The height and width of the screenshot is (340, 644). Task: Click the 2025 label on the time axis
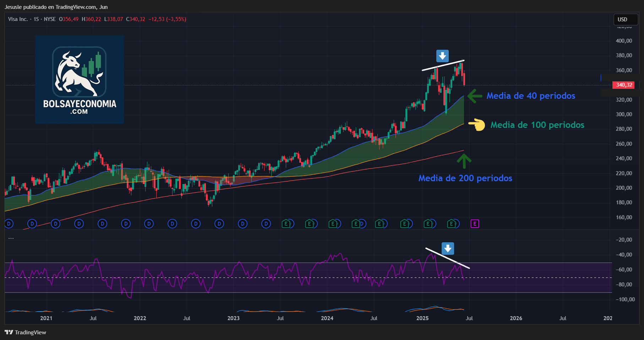(x=422, y=318)
